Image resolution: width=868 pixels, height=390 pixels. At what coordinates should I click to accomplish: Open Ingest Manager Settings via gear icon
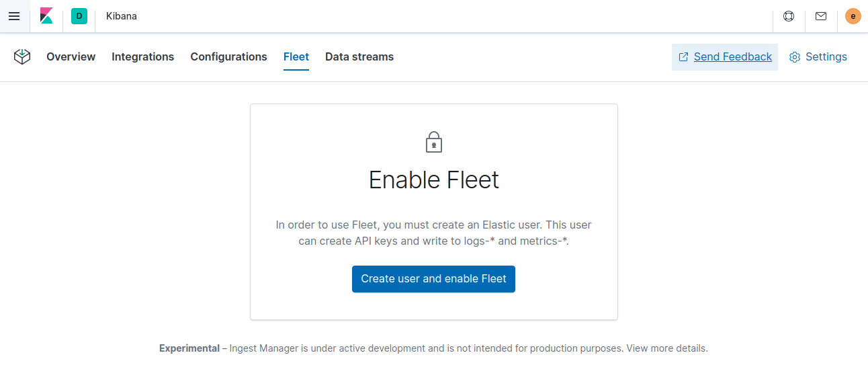pyautogui.click(x=818, y=57)
